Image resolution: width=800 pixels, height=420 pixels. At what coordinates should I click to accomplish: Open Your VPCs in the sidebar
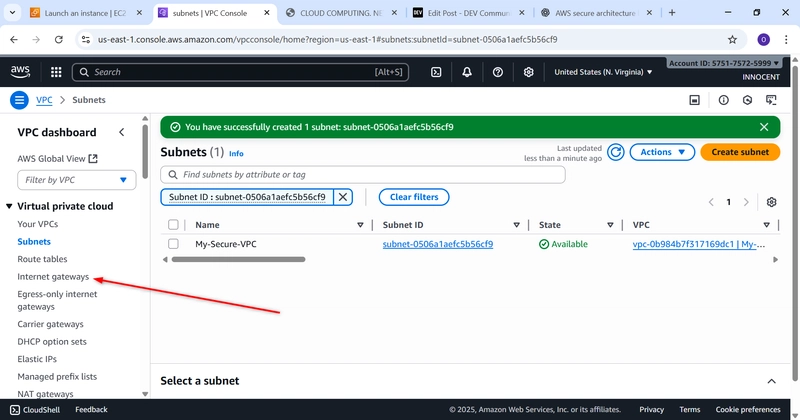[38, 224]
